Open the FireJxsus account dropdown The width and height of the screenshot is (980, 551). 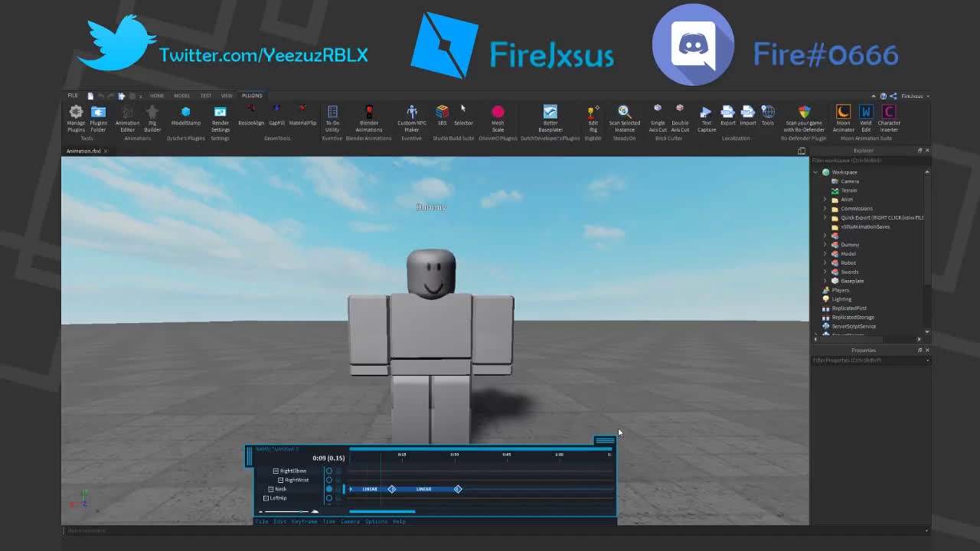point(915,96)
